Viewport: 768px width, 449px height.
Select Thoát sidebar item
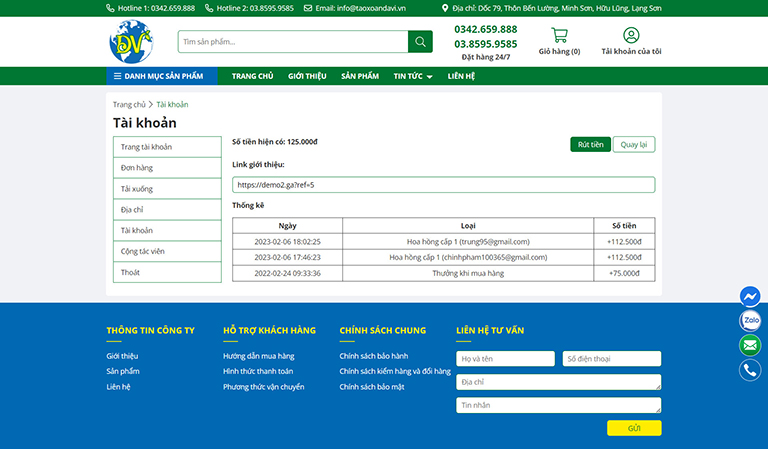(167, 272)
